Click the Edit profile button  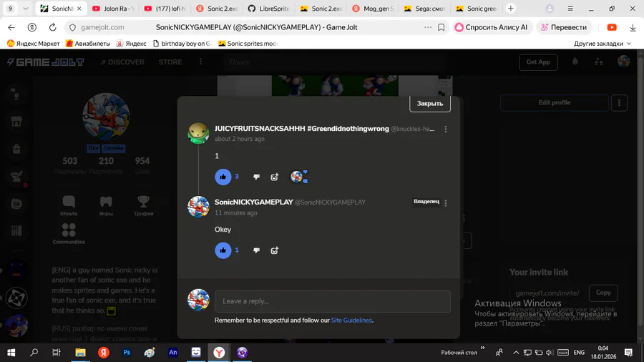(x=554, y=102)
